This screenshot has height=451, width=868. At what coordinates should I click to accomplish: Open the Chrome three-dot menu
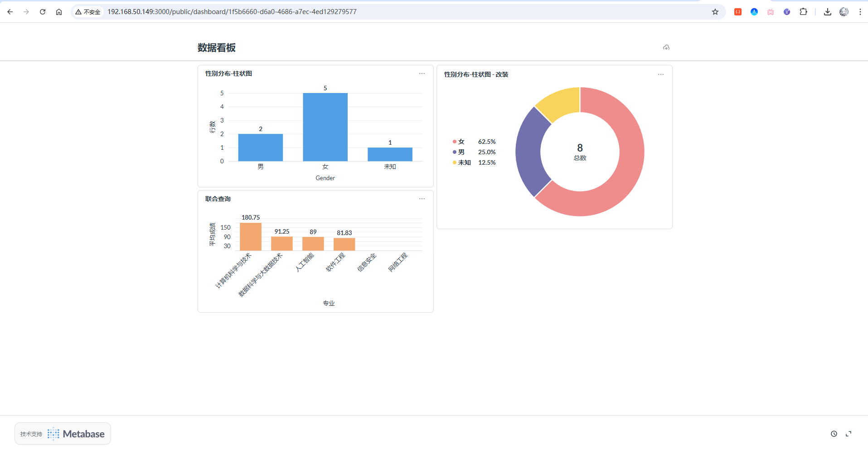tap(860, 12)
